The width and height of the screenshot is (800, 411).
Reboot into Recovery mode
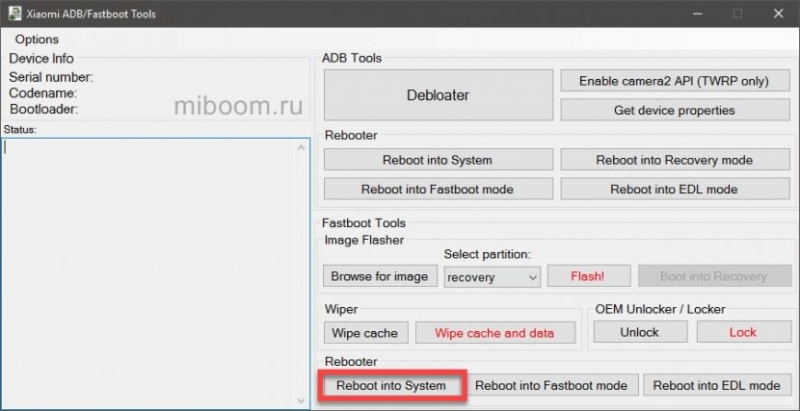coord(674,160)
